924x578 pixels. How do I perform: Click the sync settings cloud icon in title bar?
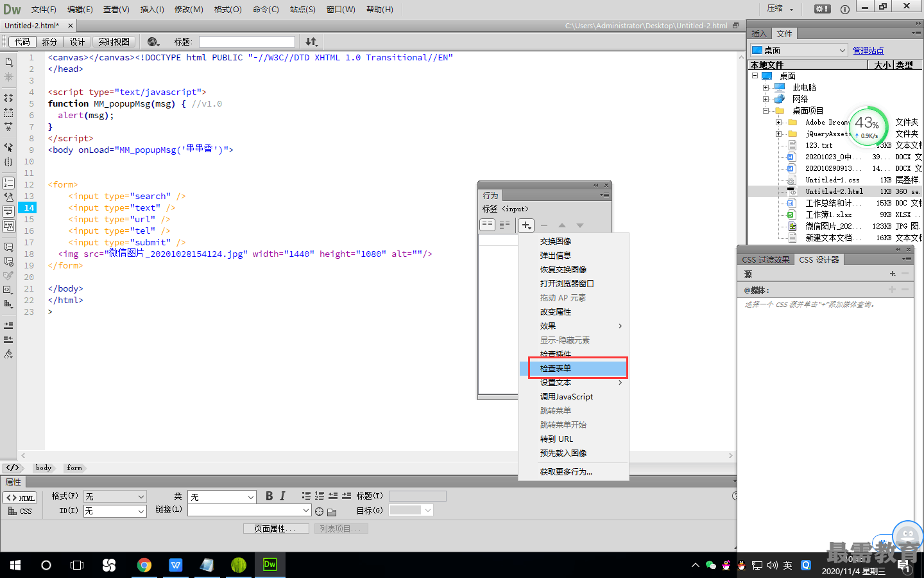(822, 9)
